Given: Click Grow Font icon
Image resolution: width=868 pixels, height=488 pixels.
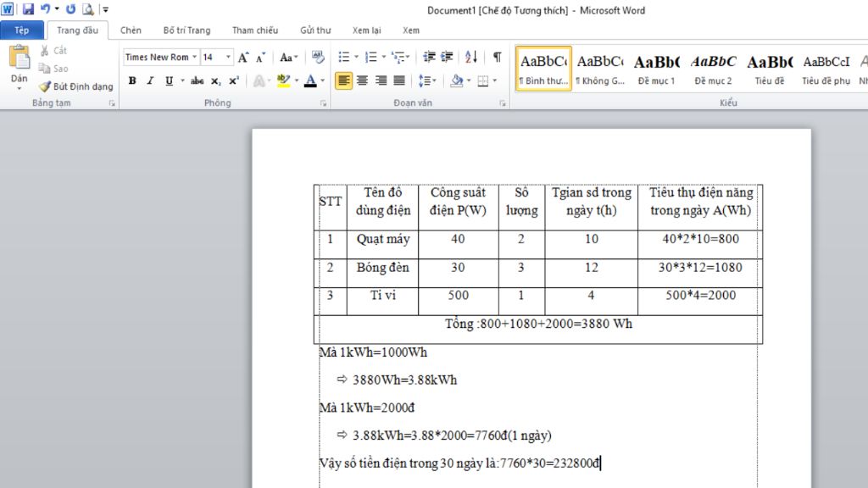Looking at the screenshot, I should (243, 57).
